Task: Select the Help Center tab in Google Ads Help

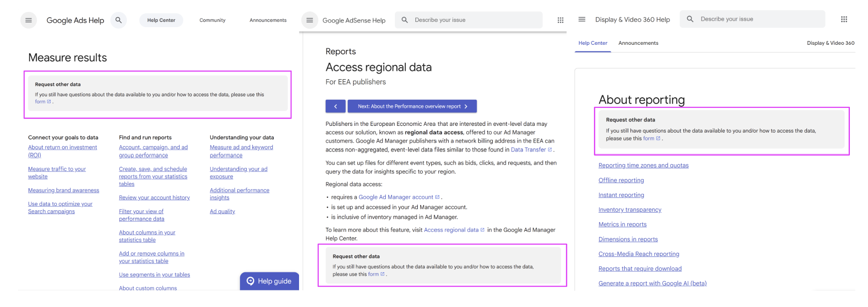Action: (161, 20)
